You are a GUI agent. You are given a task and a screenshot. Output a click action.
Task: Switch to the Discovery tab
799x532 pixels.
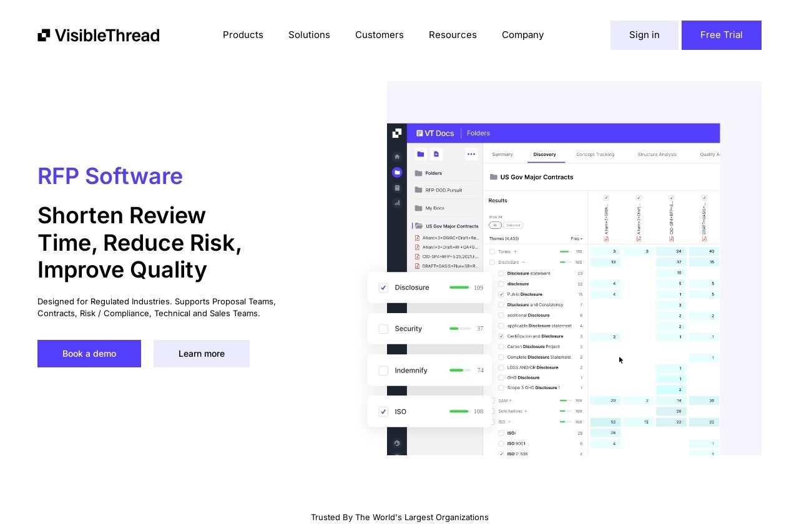pos(544,154)
